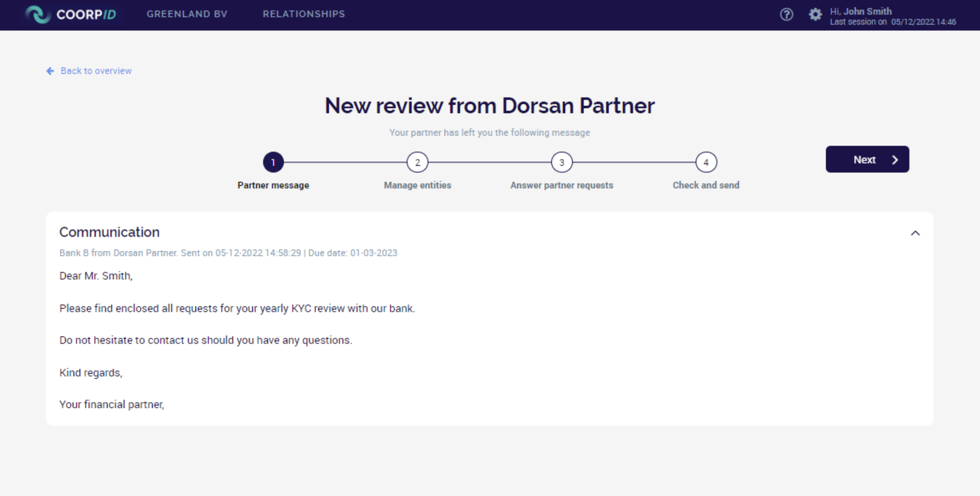Click the Communication section heading
Viewport: 980px width, 496px height.
(110, 232)
